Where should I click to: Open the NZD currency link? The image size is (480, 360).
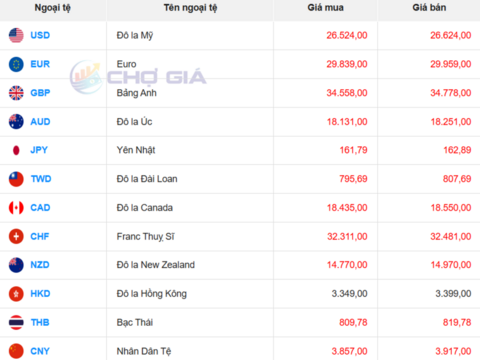(x=40, y=265)
